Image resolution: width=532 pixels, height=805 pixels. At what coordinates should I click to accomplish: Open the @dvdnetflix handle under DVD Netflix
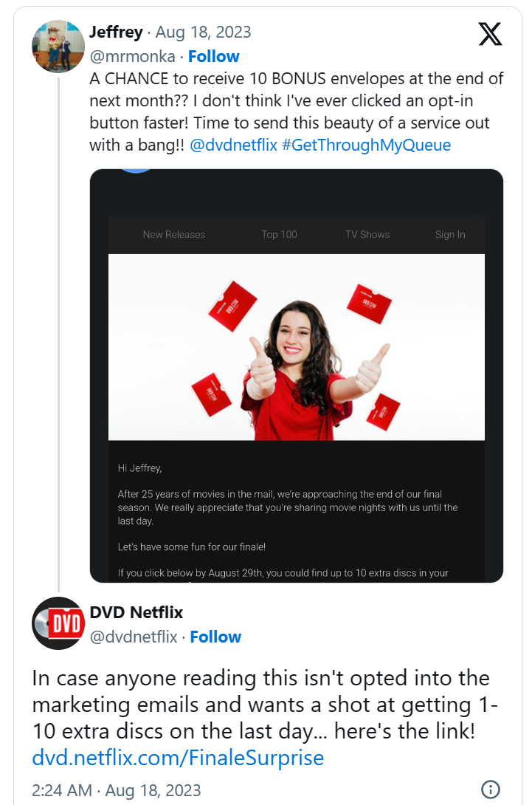(x=134, y=637)
